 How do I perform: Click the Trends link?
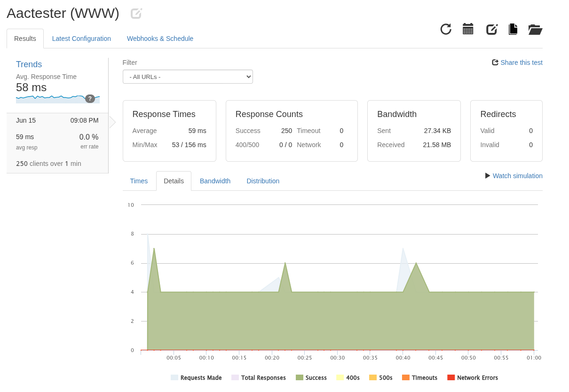coord(29,64)
